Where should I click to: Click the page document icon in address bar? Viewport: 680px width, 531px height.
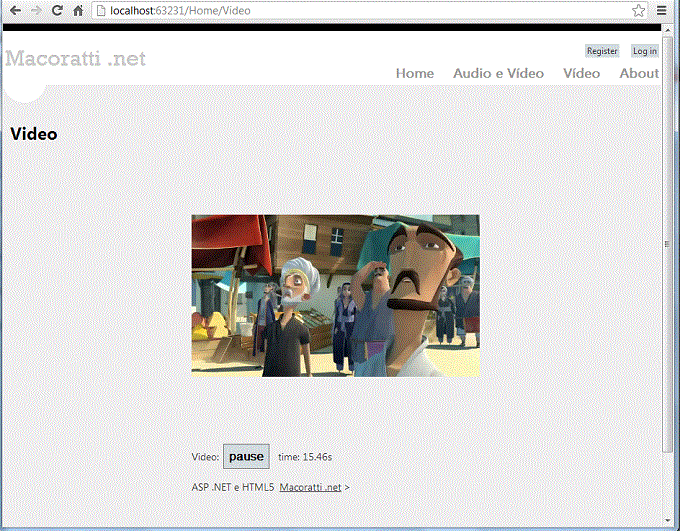101,10
